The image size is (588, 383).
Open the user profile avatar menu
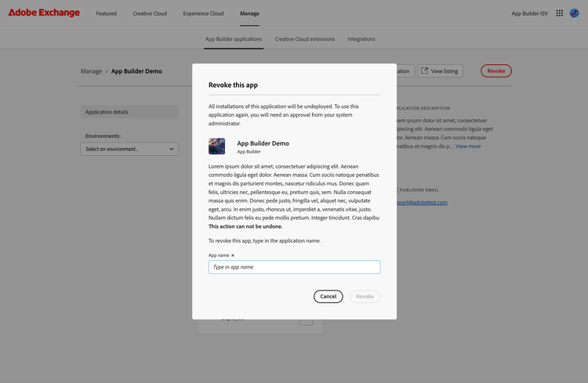click(x=574, y=13)
